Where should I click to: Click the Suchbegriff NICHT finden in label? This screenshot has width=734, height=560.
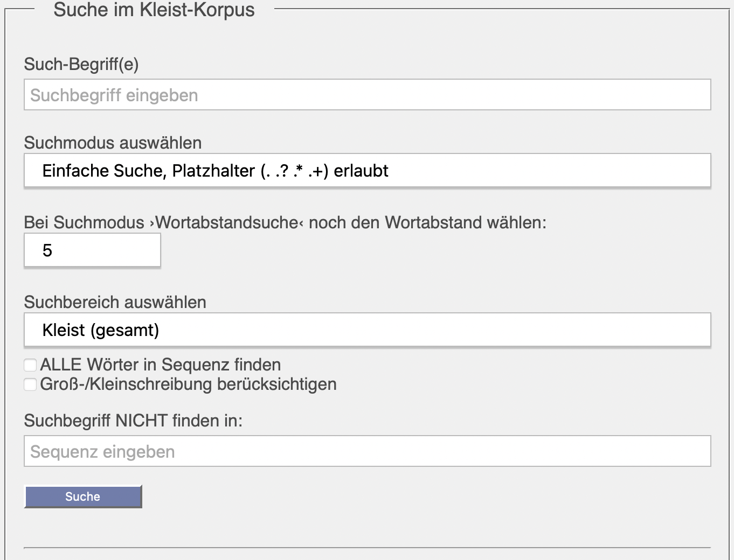[133, 421]
